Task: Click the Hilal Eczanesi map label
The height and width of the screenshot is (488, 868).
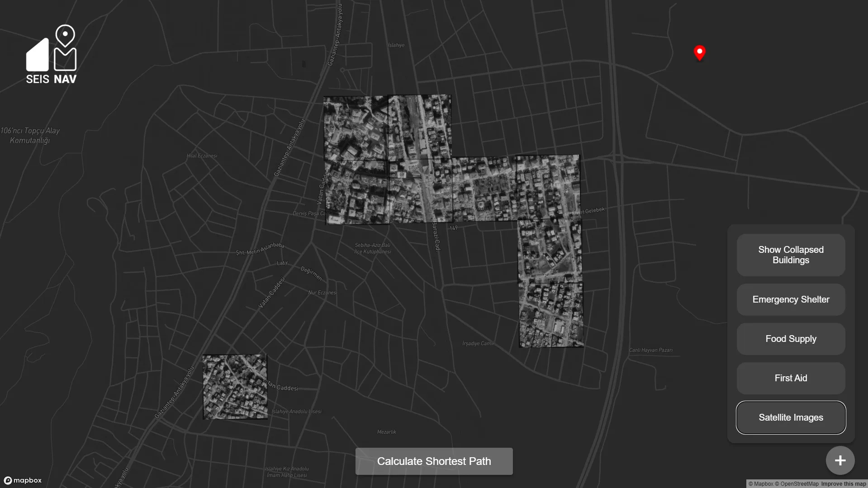Action: pos(202,156)
